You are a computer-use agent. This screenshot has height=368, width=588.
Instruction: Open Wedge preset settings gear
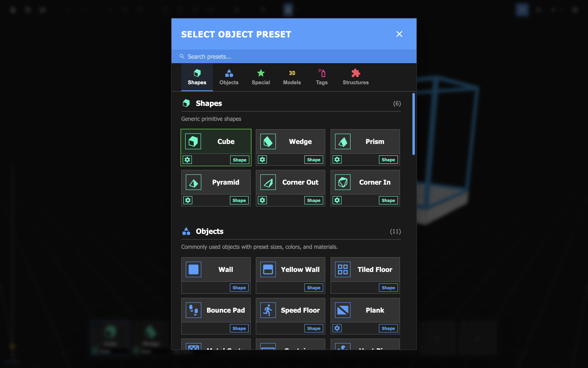262,160
